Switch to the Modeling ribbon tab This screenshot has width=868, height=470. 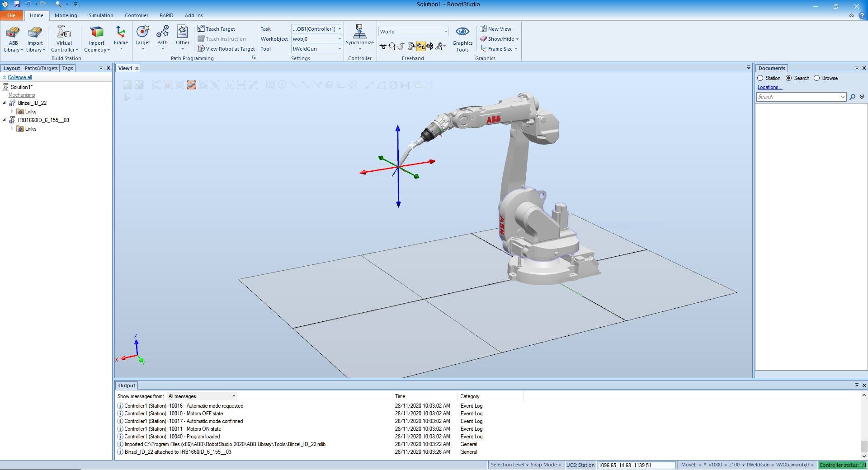[66, 15]
